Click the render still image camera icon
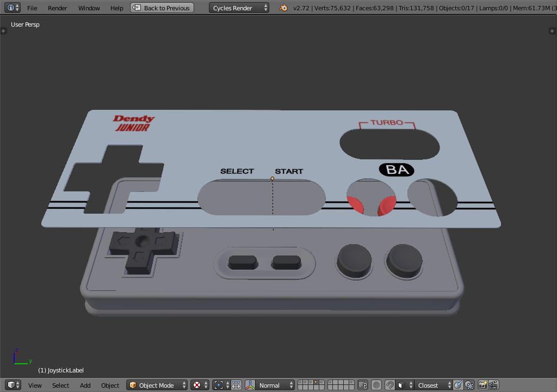The image size is (557, 392). tap(482, 385)
